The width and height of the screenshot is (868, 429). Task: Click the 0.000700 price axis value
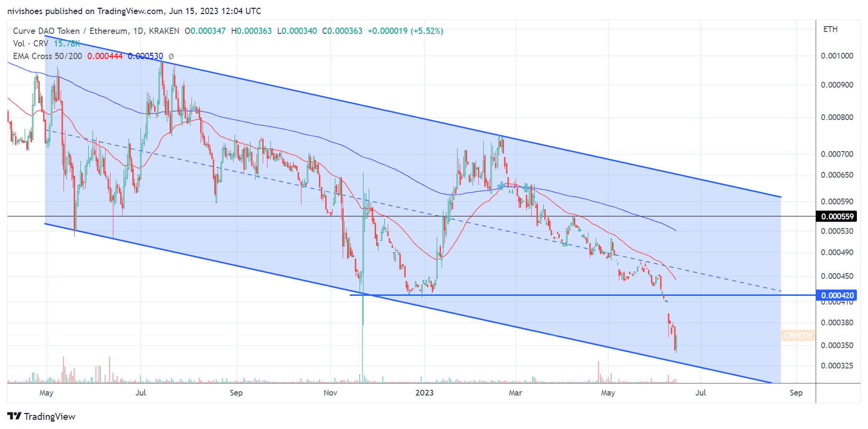pos(837,154)
